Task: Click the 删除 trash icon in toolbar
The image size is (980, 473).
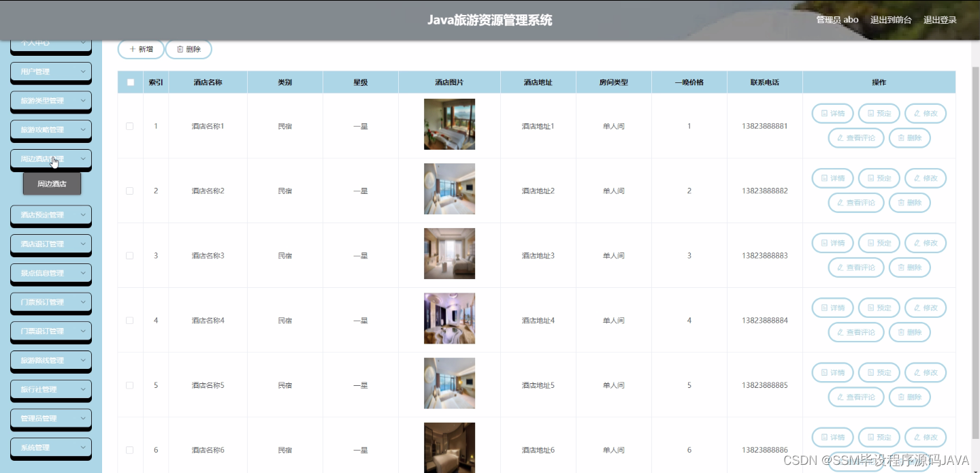Action: 178,49
